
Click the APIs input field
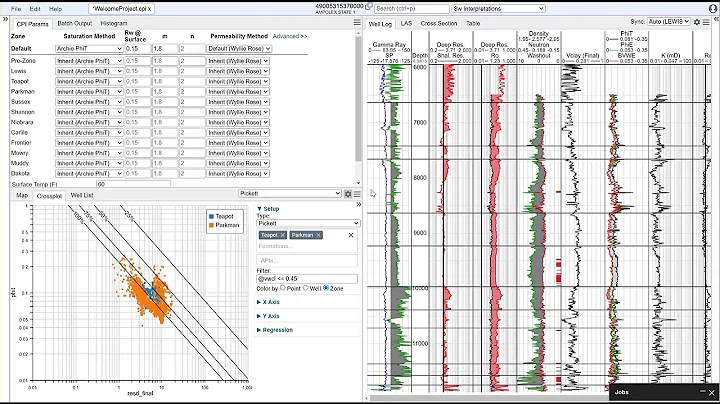(307, 260)
